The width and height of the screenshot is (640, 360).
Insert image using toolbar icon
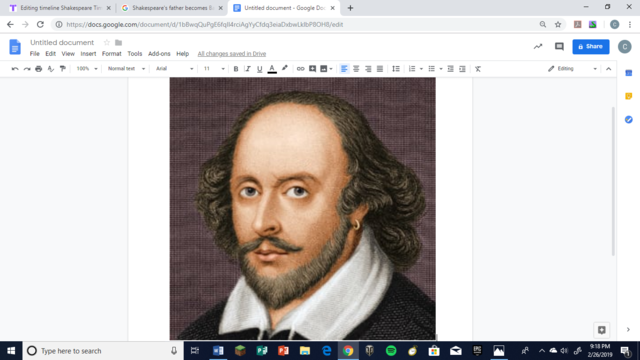[x=324, y=69]
